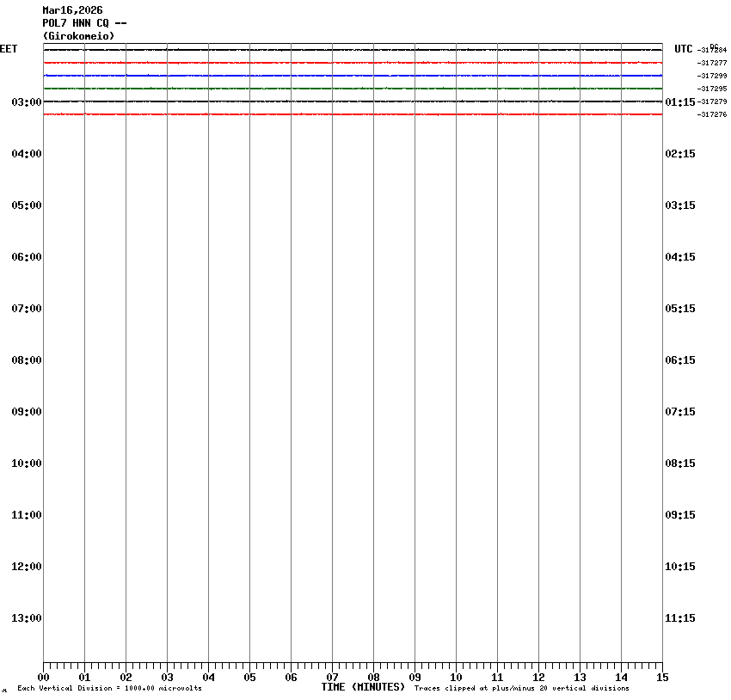Click the TIME (MINUTES) axis title
This screenshot has height=700, width=731.
click(x=363, y=687)
